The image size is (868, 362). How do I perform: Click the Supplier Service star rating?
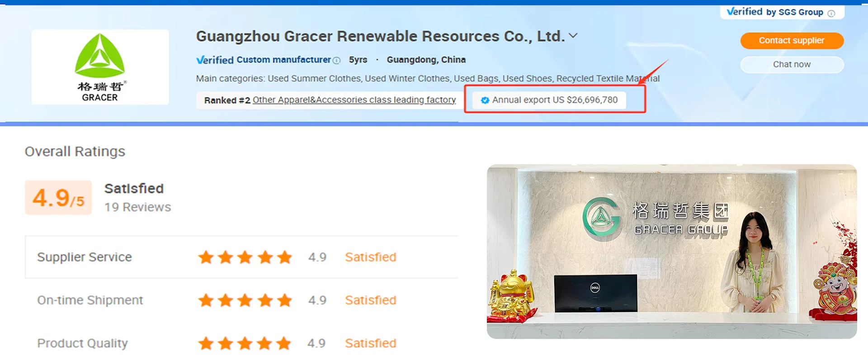click(245, 257)
